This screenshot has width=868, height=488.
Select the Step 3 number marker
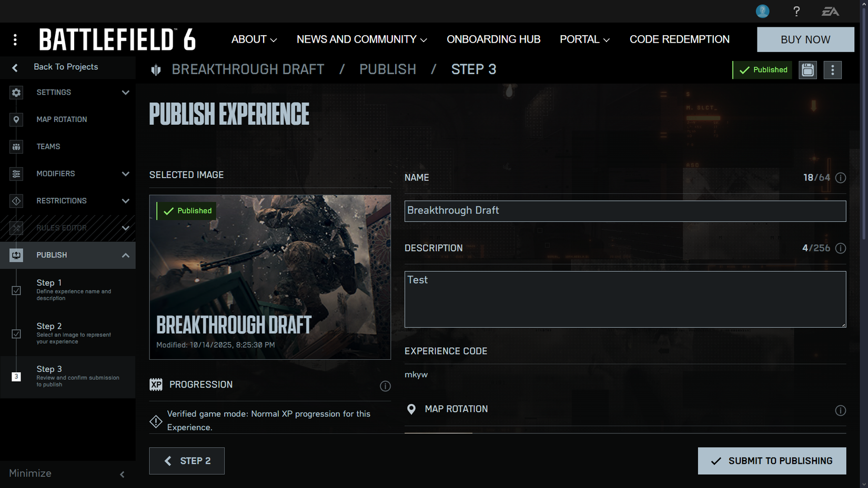[x=16, y=377]
